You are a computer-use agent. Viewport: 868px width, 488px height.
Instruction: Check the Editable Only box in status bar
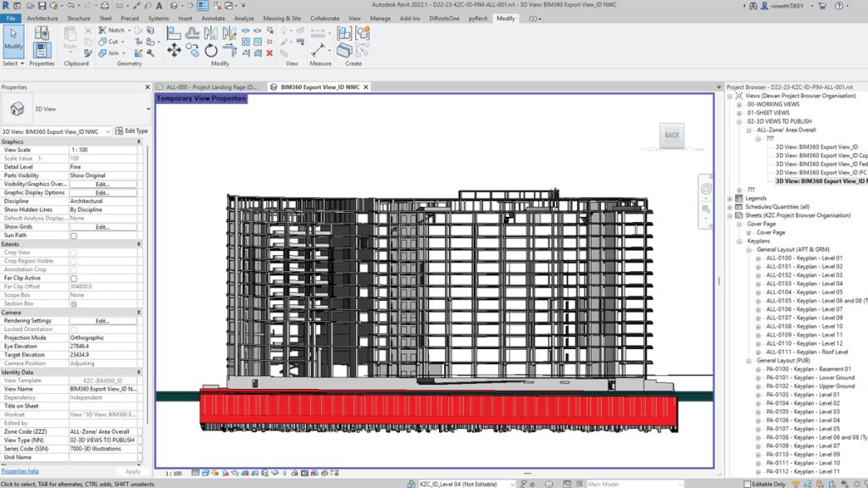[747, 484]
